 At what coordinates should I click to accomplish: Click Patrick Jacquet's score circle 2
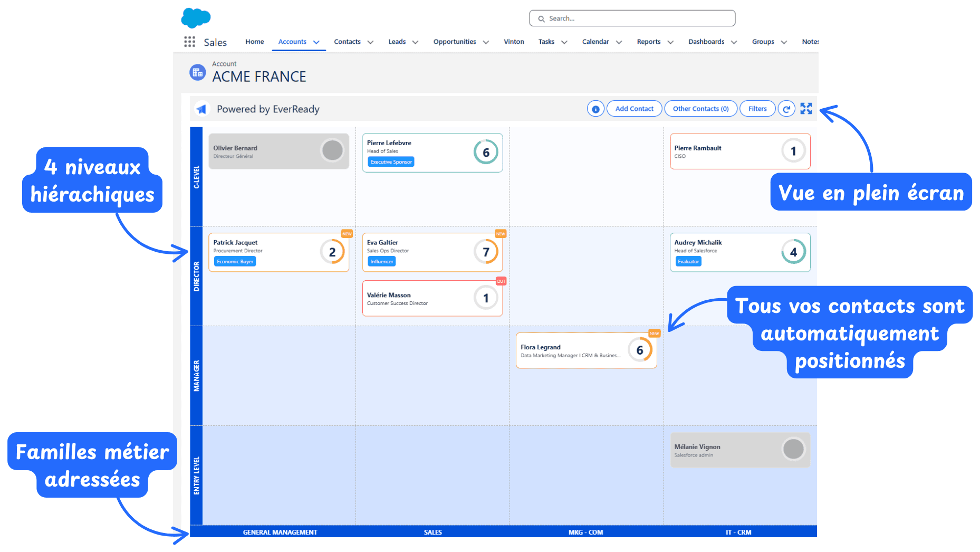point(332,252)
